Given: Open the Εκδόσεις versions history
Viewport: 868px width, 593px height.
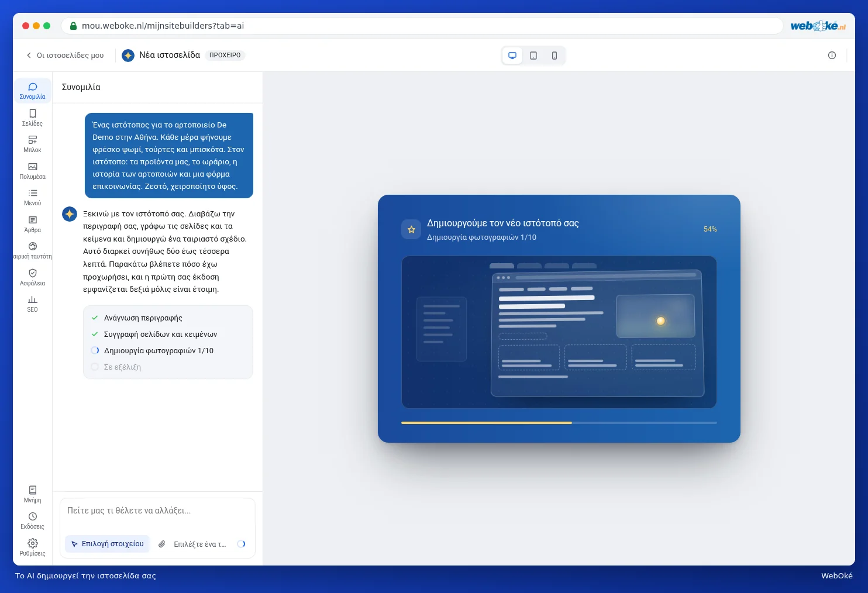Looking at the screenshot, I should point(32,520).
